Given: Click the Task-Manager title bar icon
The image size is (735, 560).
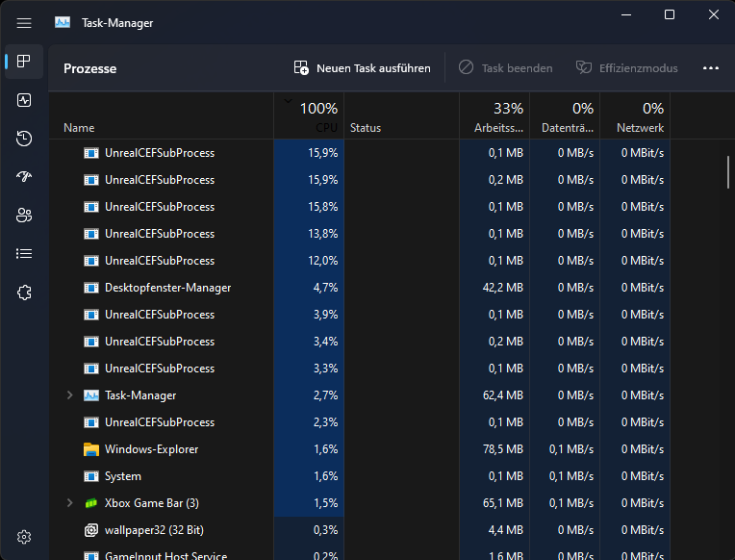Looking at the screenshot, I should (x=63, y=22).
